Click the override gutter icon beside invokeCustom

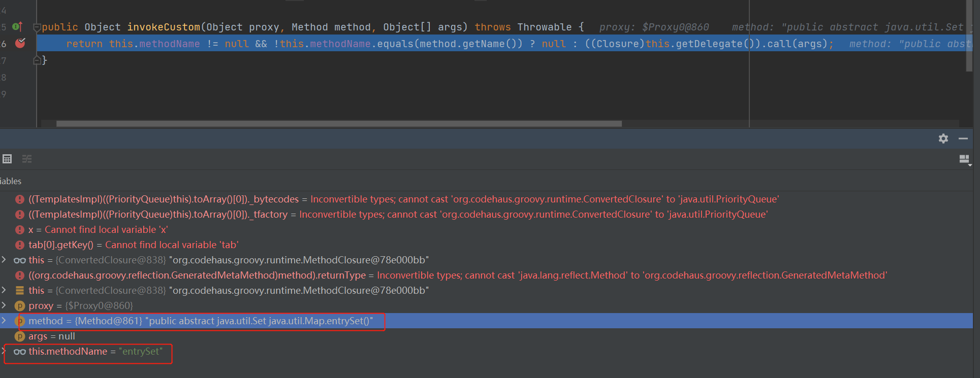click(x=17, y=26)
